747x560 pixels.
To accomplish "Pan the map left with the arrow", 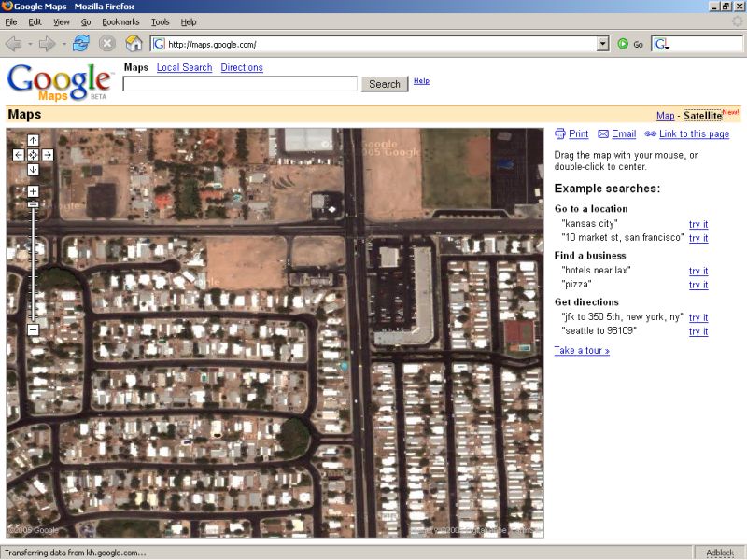I will click(18, 155).
